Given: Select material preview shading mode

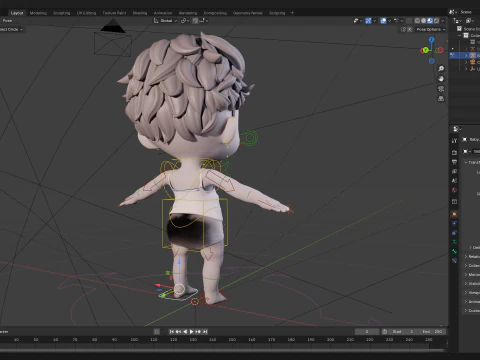Looking at the screenshot, I should point(430,21).
